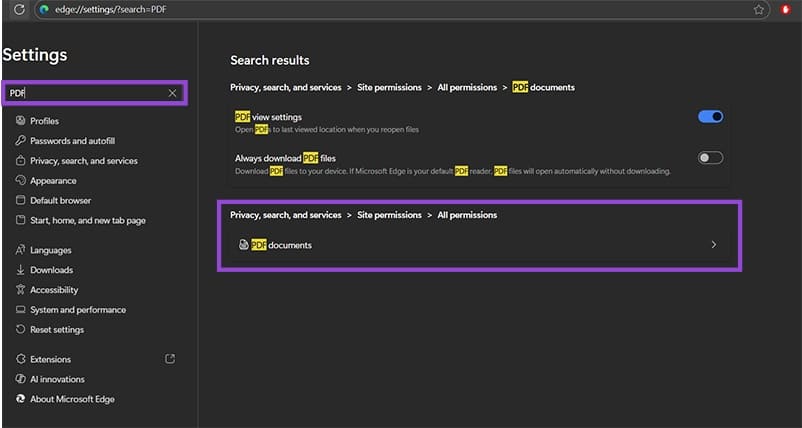
Task: Click the Appearance sidebar icon
Action: (x=21, y=181)
